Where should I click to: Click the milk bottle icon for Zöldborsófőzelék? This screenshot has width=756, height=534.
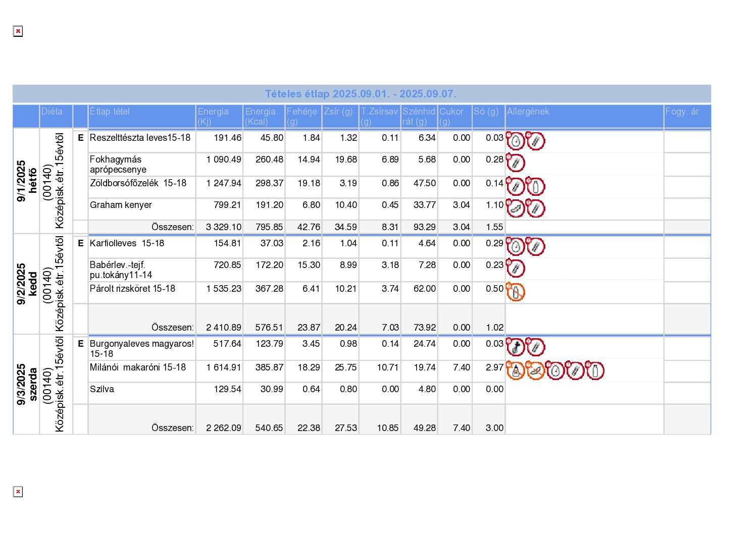[535, 187]
